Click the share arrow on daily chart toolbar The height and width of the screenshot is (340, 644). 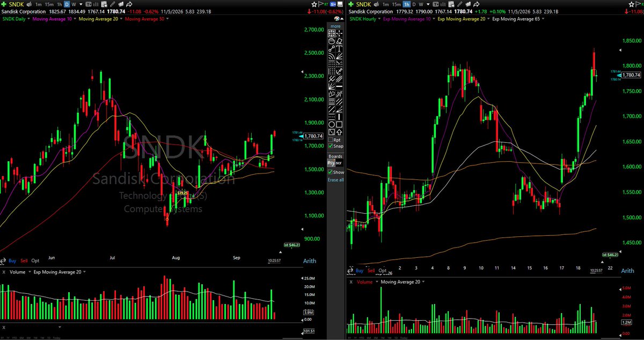130,4
